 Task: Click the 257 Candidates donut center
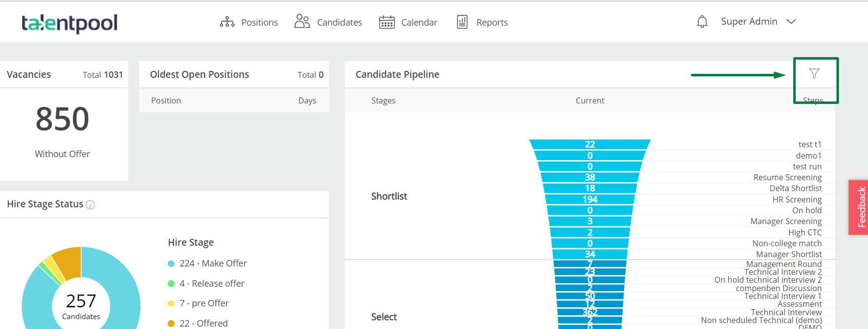(x=81, y=305)
